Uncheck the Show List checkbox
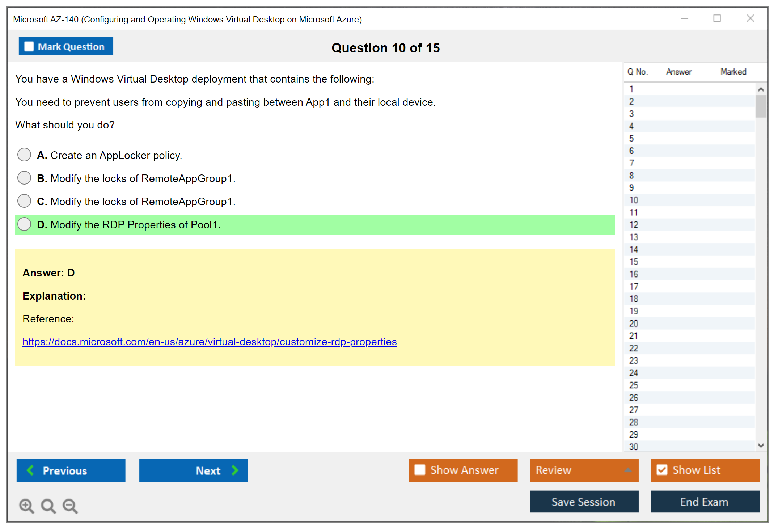This screenshot has height=532, width=778. 662,470
